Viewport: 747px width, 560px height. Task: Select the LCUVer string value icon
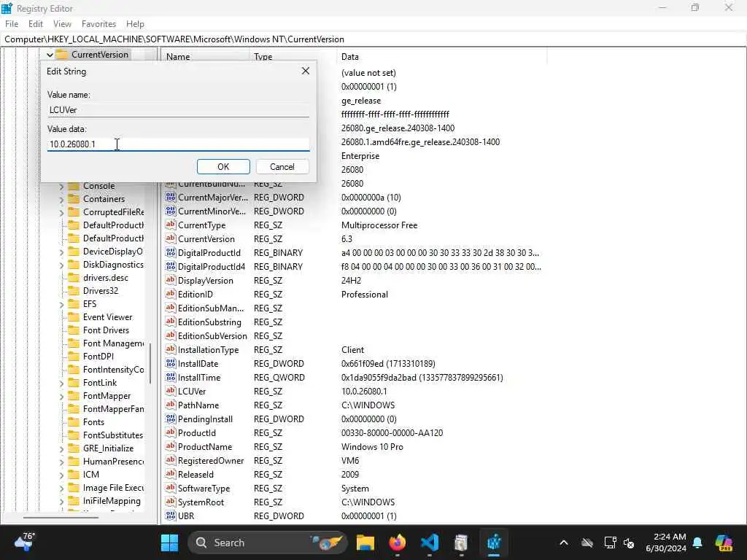(x=171, y=391)
